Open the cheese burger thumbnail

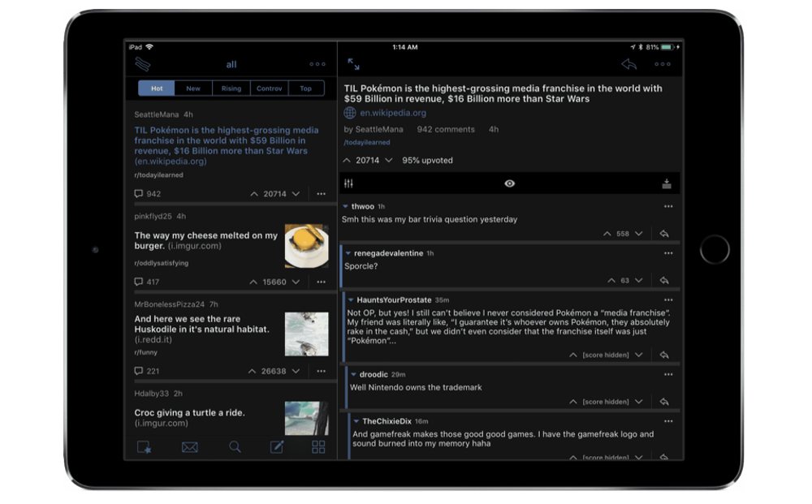tap(307, 246)
